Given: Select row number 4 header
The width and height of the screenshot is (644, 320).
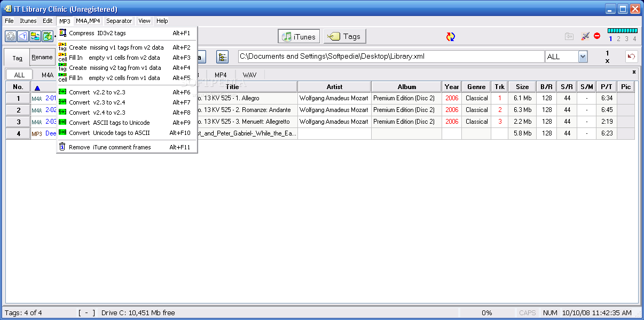Looking at the screenshot, I should click(x=18, y=133).
